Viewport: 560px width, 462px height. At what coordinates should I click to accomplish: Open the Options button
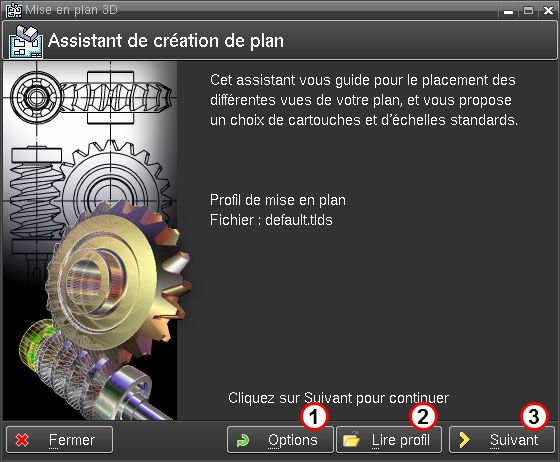[x=280, y=440]
